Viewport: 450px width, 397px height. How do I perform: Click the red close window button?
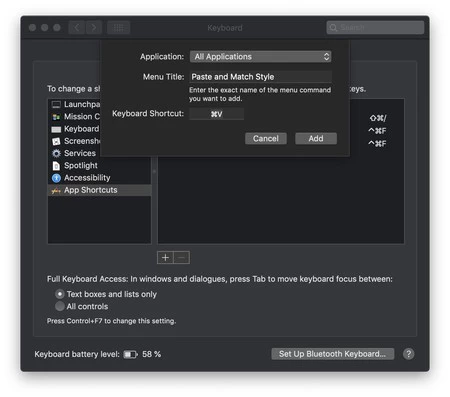pos(32,27)
